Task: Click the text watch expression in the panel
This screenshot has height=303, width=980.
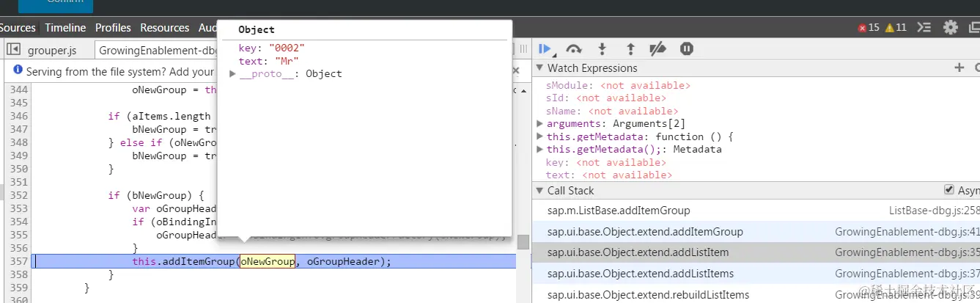Action: (x=609, y=175)
